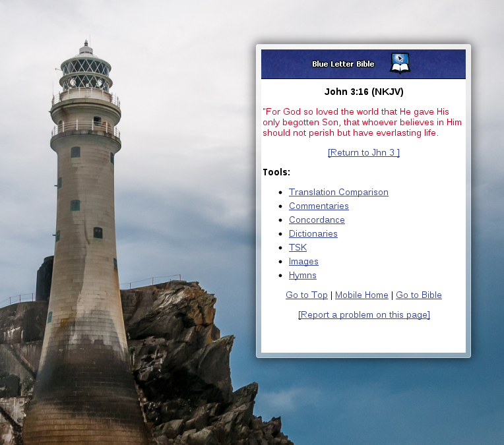Click the Blue Letter Bible book logo icon
The height and width of the screenshot is (445, 504).
[x=400, y=63]
